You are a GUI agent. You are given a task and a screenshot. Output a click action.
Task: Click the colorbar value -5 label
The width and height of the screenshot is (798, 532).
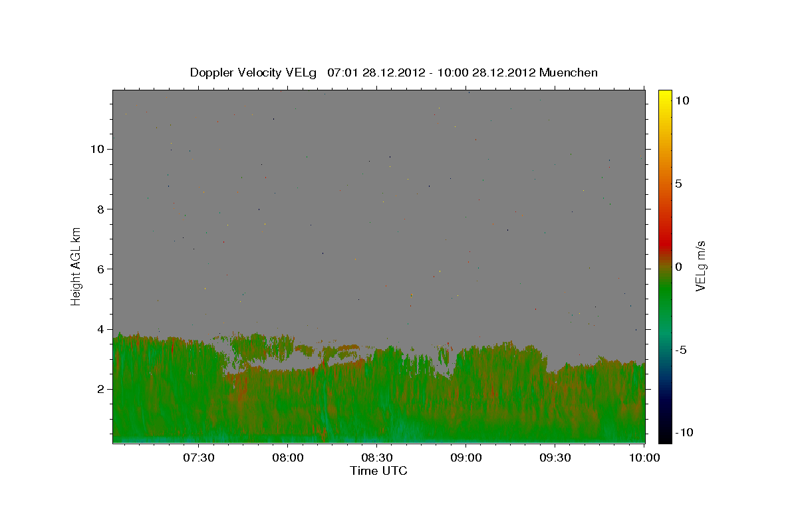680,350
